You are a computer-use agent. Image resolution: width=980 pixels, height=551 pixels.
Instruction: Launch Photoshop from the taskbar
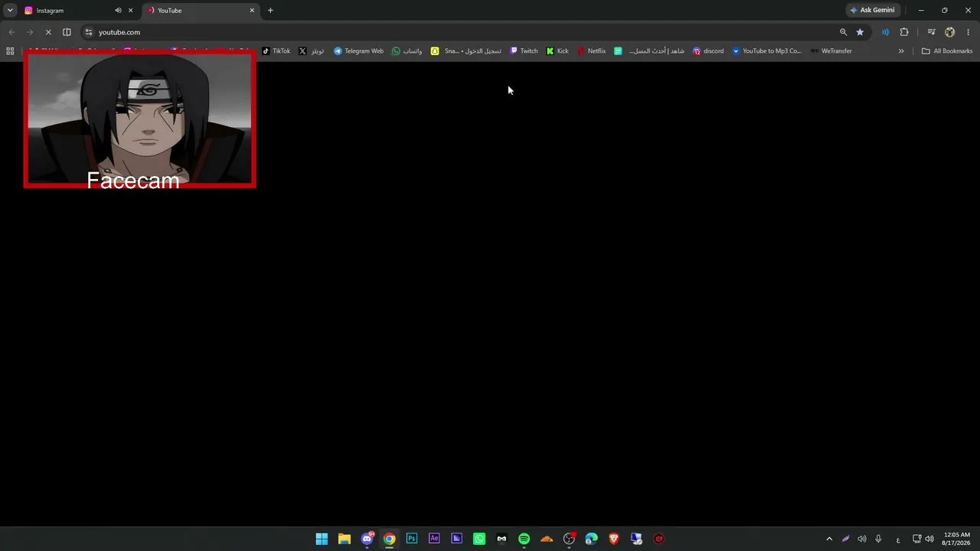pos(412,539)
